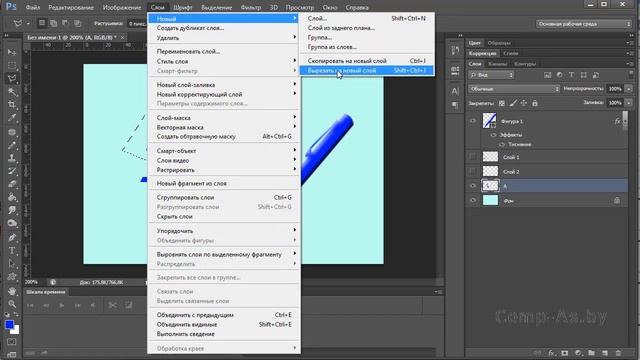Select the Brush tool
This screenshot has width=640, height=360.
pyautogui.click(x=12, y=145)
